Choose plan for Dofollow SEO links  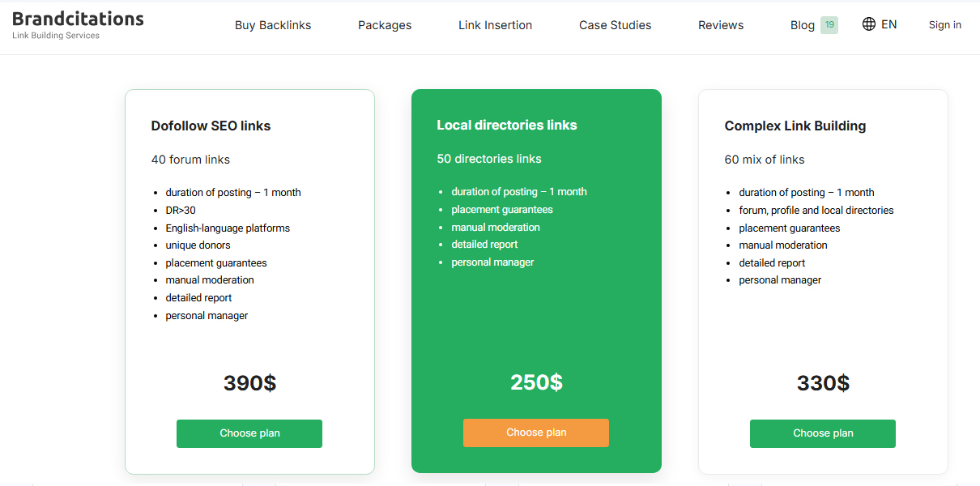249,433
